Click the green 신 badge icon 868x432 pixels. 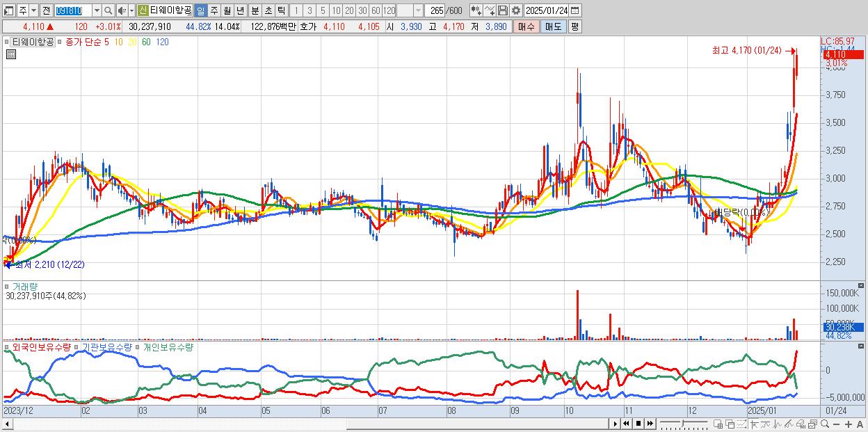(x=143, y=10)
